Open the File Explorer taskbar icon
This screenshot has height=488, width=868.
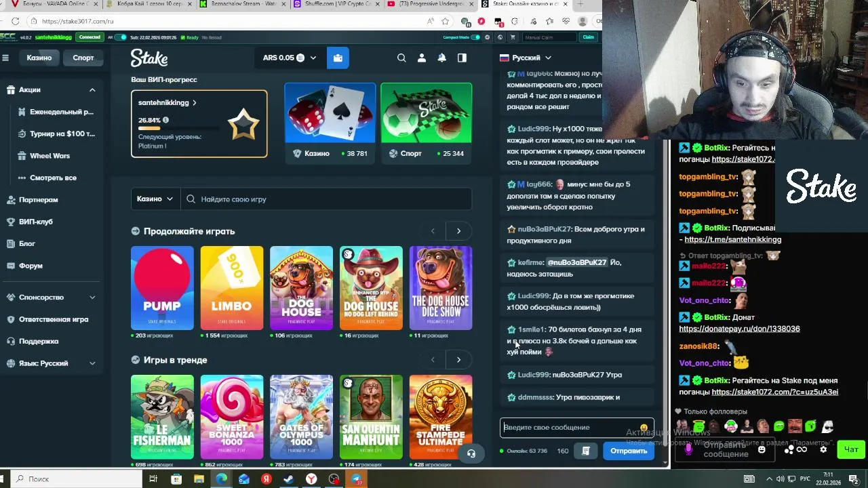pyautogui.click(x=199, y=479)
